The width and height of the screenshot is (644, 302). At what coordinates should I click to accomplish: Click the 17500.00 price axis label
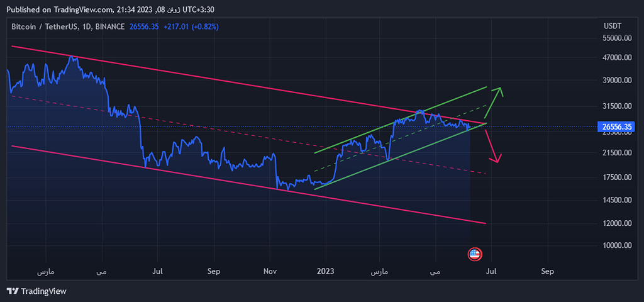(616, 177)
